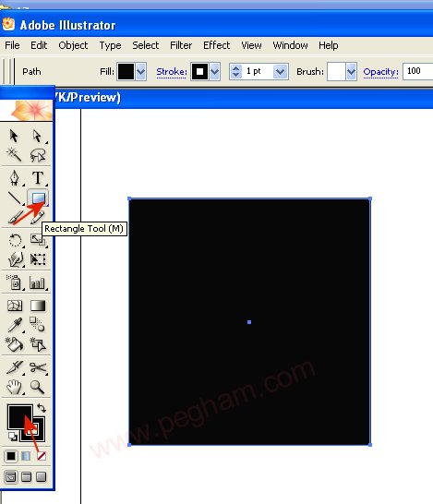Choose the Lasso tool

point(38,155)
